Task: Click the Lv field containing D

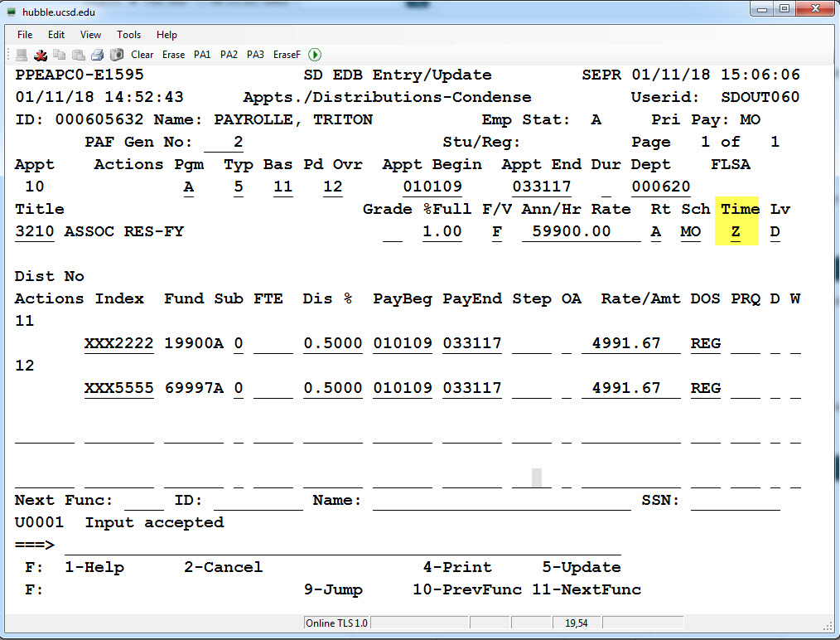Action: 775,232
